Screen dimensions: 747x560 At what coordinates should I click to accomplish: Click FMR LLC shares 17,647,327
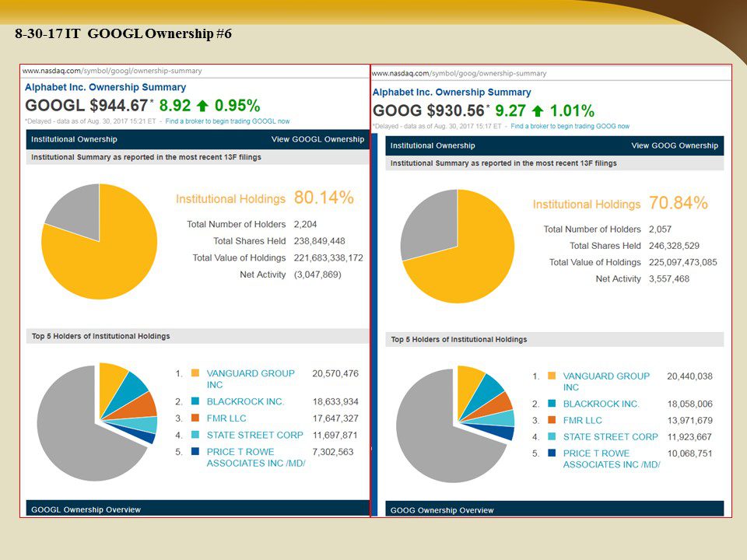pyautogui.click(x=335, y=418)
